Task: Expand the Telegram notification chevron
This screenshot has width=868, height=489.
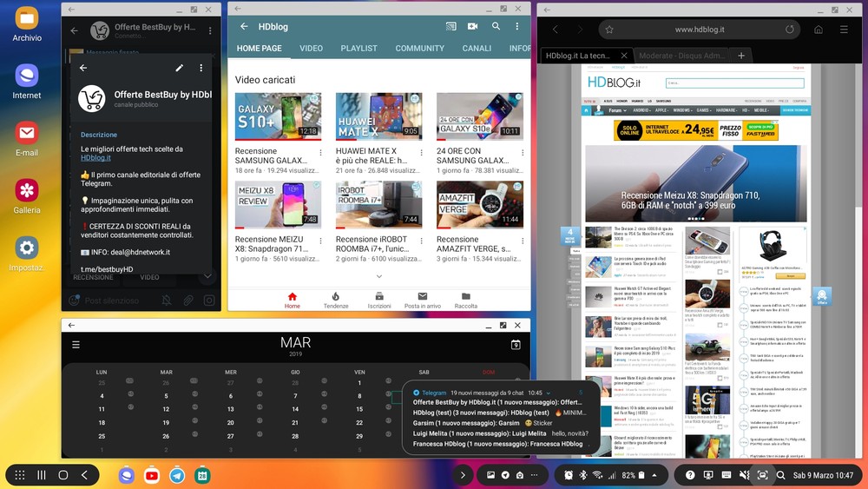Action: [549, 393]
